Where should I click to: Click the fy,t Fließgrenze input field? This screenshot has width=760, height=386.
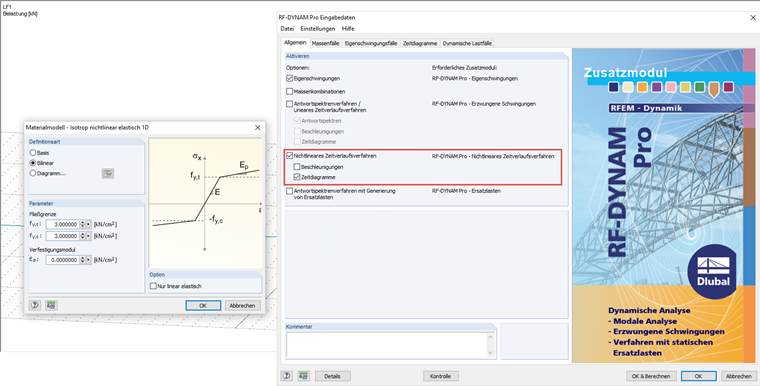(x=63, y=224)
